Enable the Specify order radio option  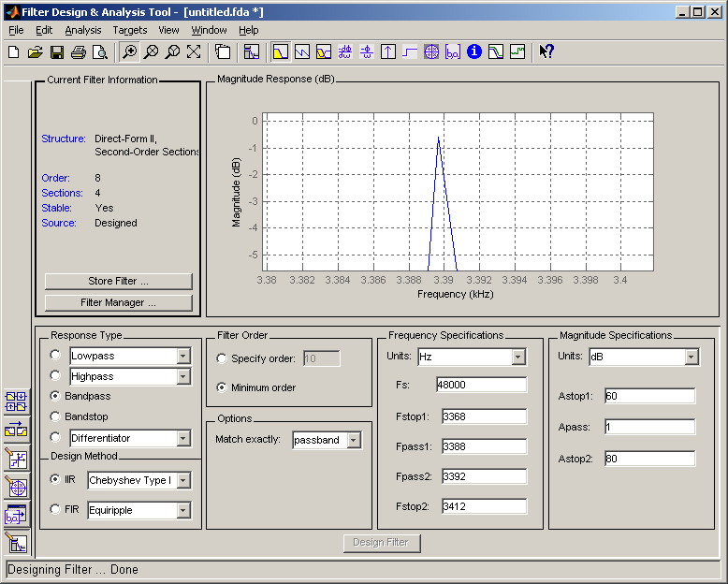pyautogui.click(x=222, y=358)
